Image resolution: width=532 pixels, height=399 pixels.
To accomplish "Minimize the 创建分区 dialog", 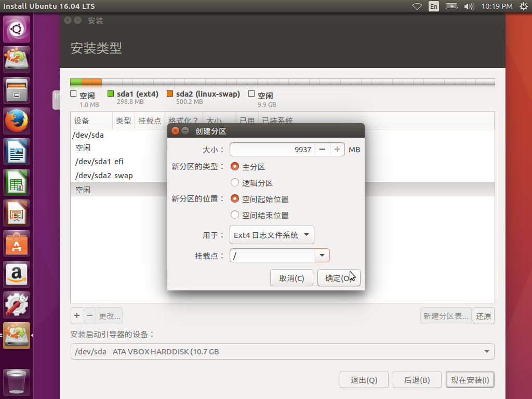I will coord(185,131).
